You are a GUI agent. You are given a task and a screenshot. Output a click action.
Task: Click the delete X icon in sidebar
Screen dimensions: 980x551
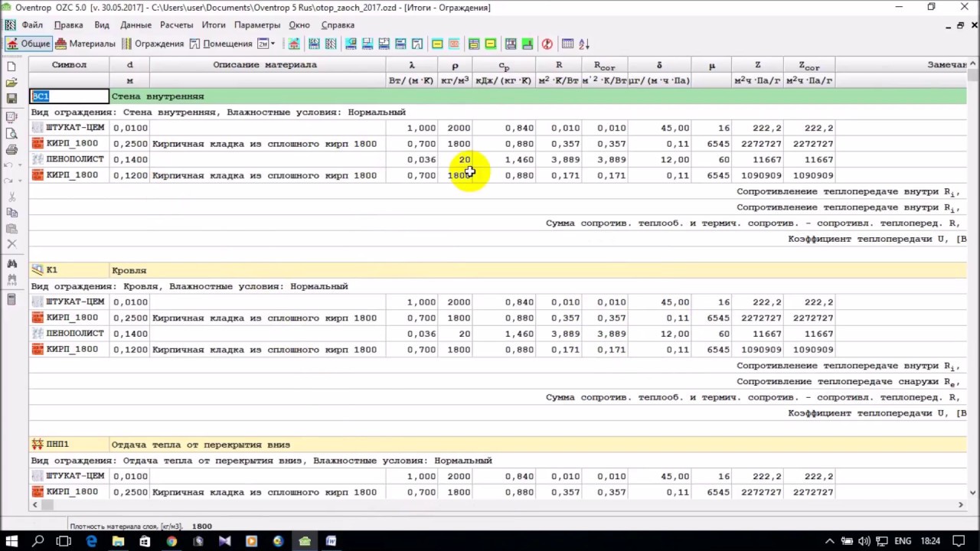coord(11,244)
